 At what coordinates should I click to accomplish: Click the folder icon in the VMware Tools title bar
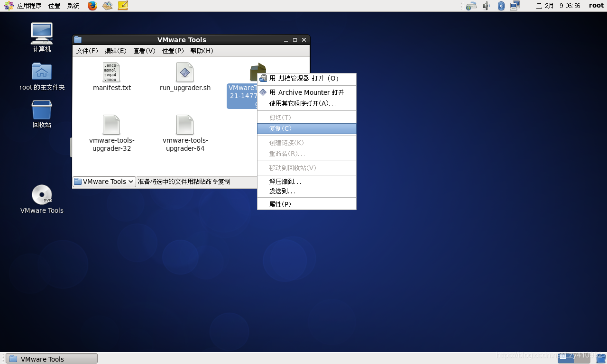[78, 40]
